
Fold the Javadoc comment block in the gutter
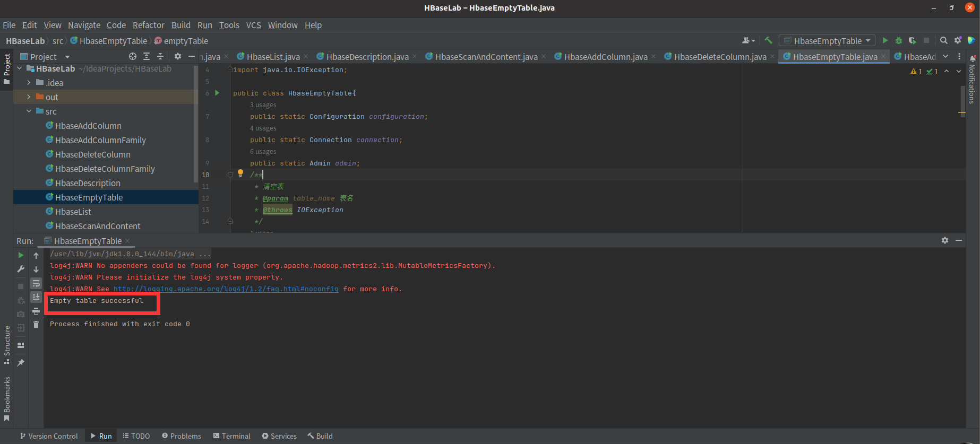[x=230, y=175]
